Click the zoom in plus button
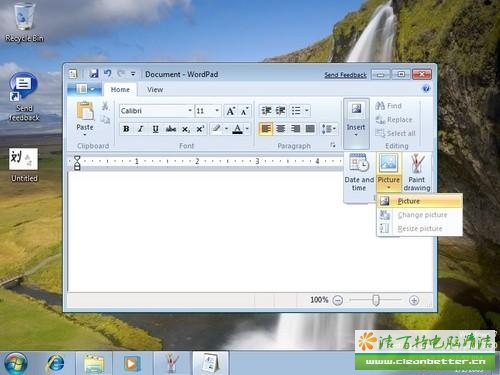 coord(414,301)
